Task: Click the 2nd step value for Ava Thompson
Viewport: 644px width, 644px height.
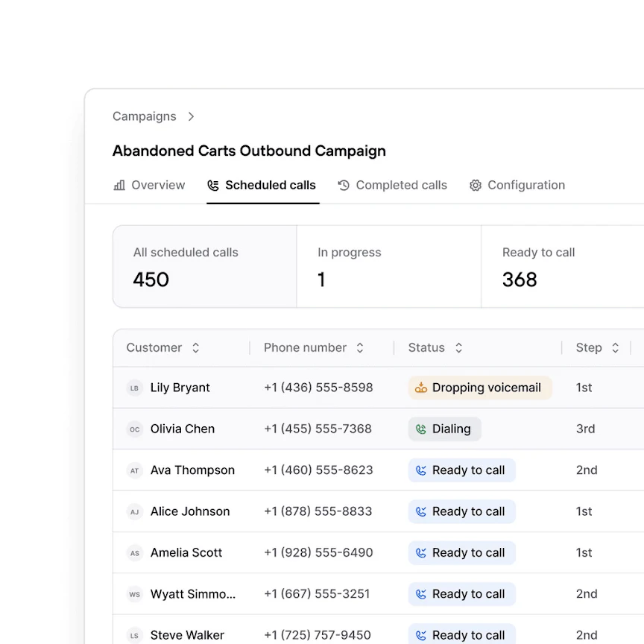Action: pos(587,470)
